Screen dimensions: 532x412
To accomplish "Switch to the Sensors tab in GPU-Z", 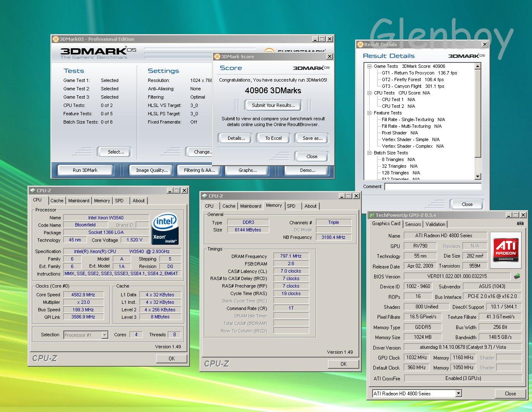I will [413, 224].
